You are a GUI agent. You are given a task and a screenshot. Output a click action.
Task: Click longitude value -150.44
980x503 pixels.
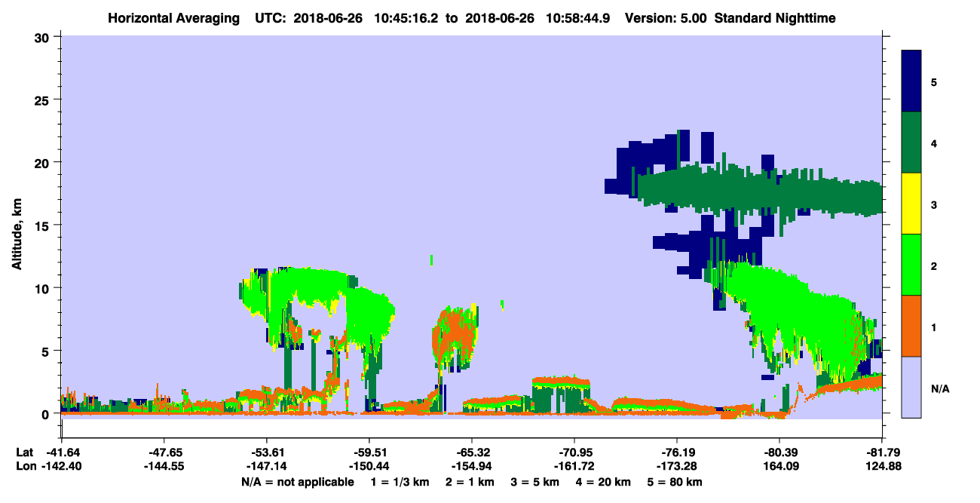point(369,467)
